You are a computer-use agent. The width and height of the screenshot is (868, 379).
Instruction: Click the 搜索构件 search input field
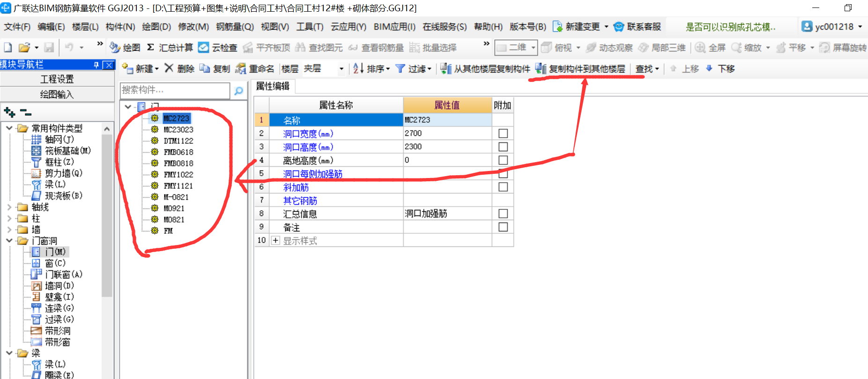(x=175, y=90)
